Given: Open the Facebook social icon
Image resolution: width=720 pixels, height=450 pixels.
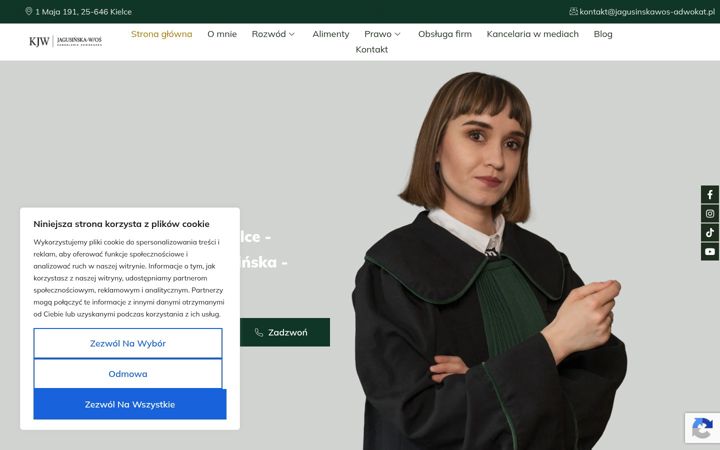Looking at the screenshot, I should point(710,194).
